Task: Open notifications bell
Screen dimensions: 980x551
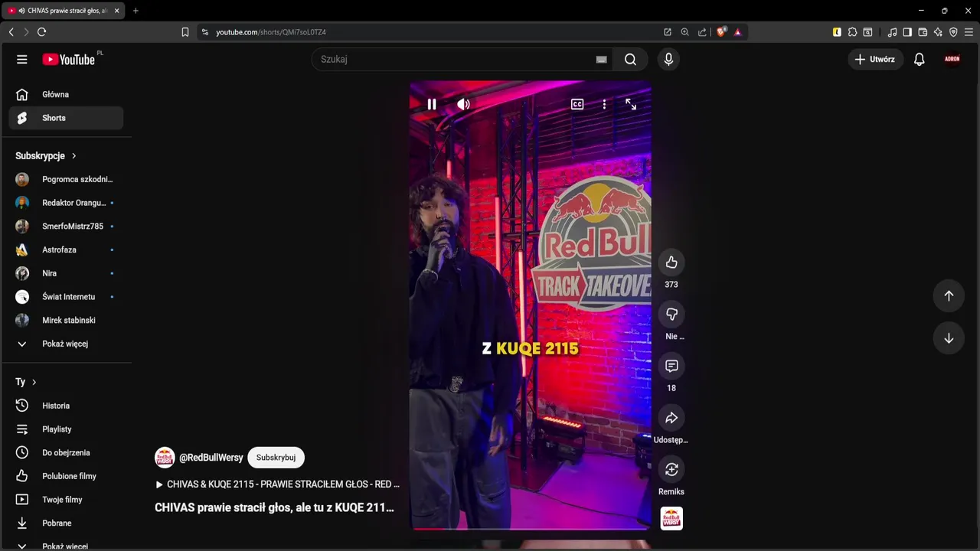Action: coord(920,59)
